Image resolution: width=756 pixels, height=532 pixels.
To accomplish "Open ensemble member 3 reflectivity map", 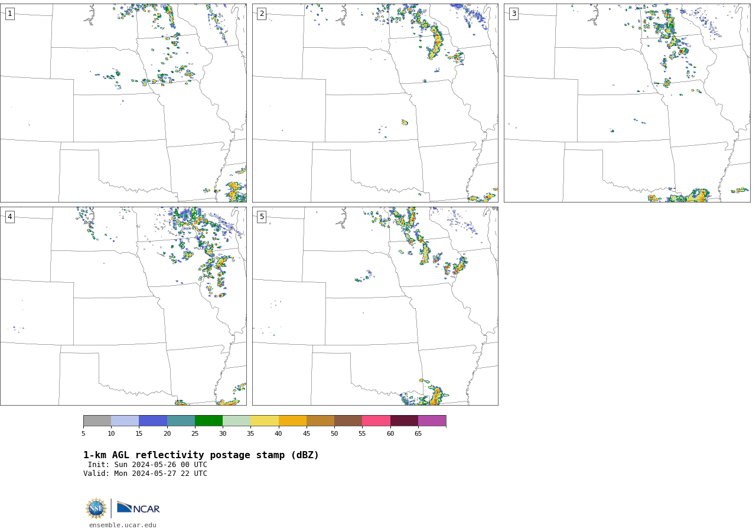I will (627, 103).
